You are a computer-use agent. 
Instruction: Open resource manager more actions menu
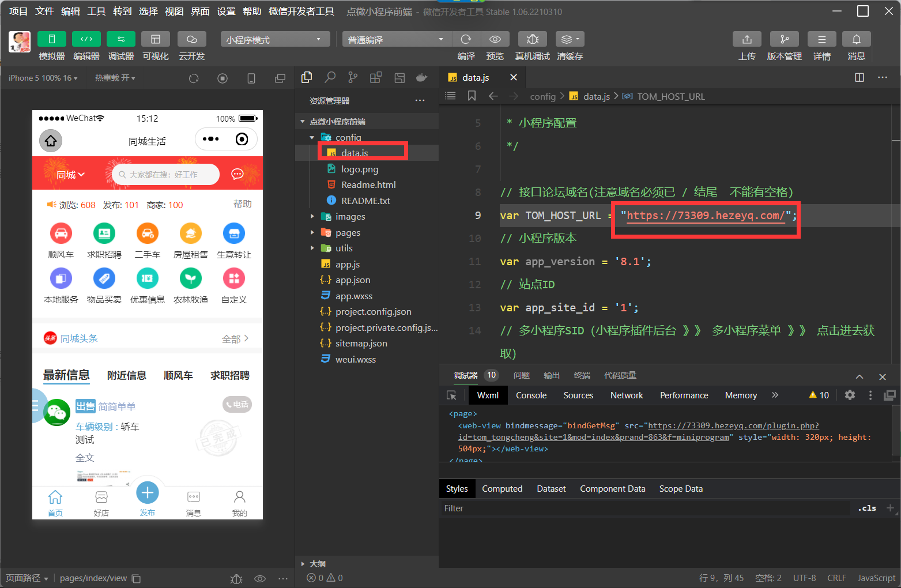click(420, 101)
